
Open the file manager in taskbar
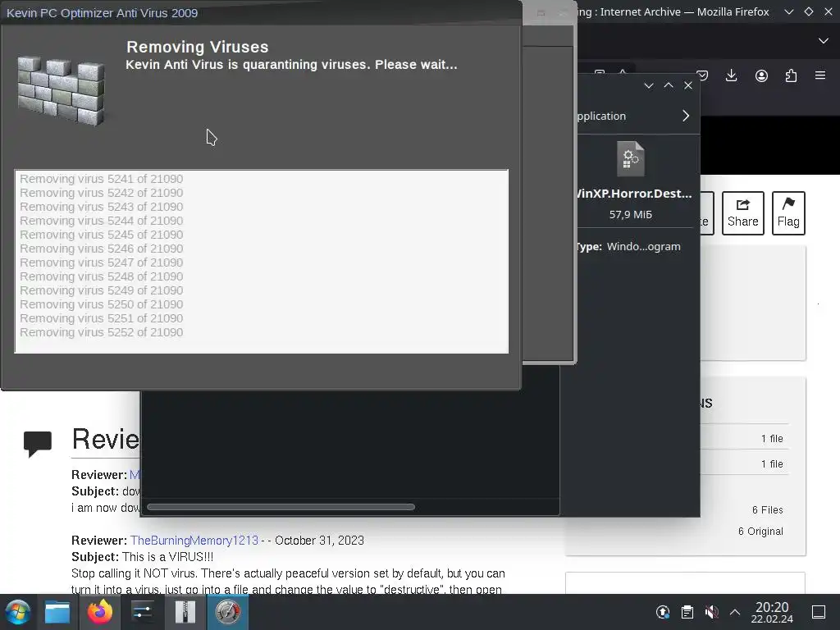click(x=57, y=612)
